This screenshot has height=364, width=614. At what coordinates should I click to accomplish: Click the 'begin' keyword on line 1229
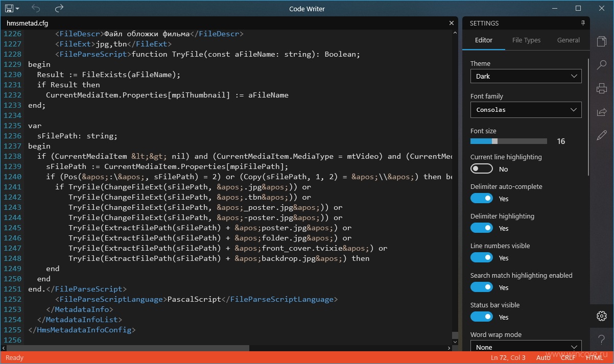pos(39,64)
